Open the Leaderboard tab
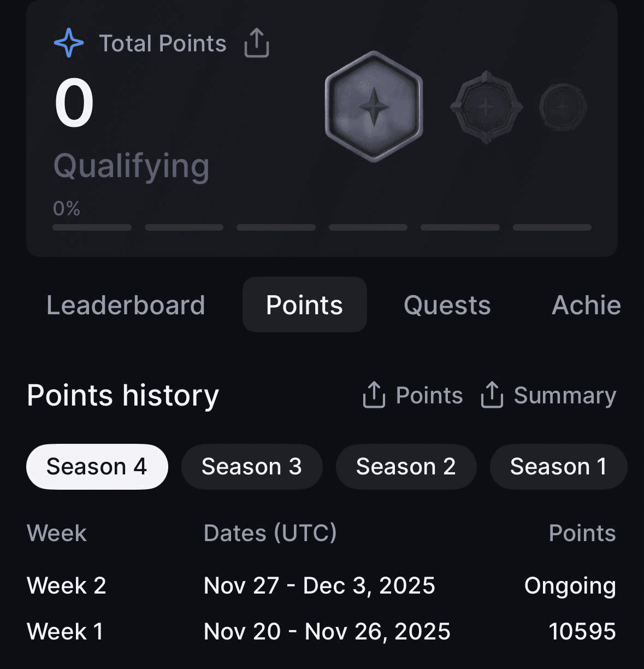 pyautogui.click(x=126, y=305)
